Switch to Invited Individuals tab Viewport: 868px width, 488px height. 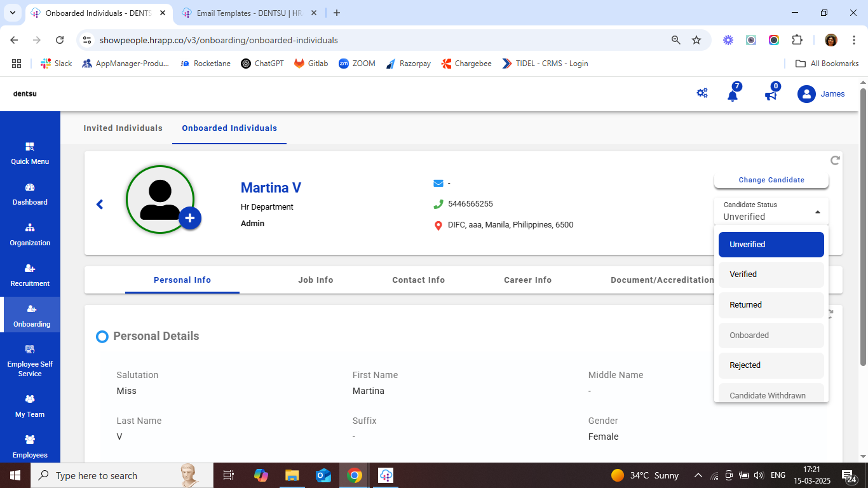[x=123, y=128]
